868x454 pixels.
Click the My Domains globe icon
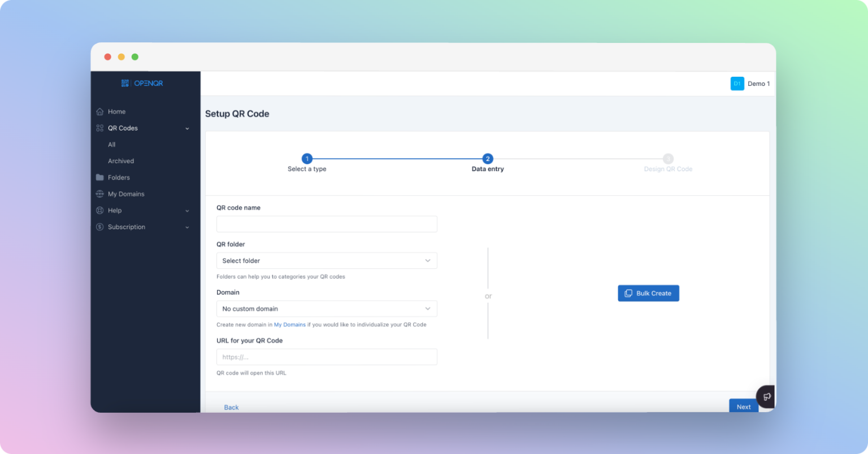pos(100,194)
